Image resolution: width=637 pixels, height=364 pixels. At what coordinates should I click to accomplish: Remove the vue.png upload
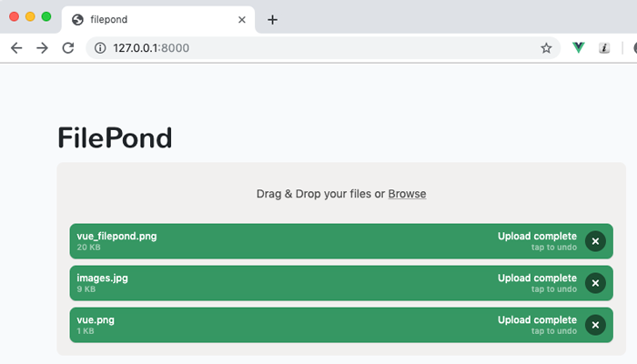coord(595,325)
